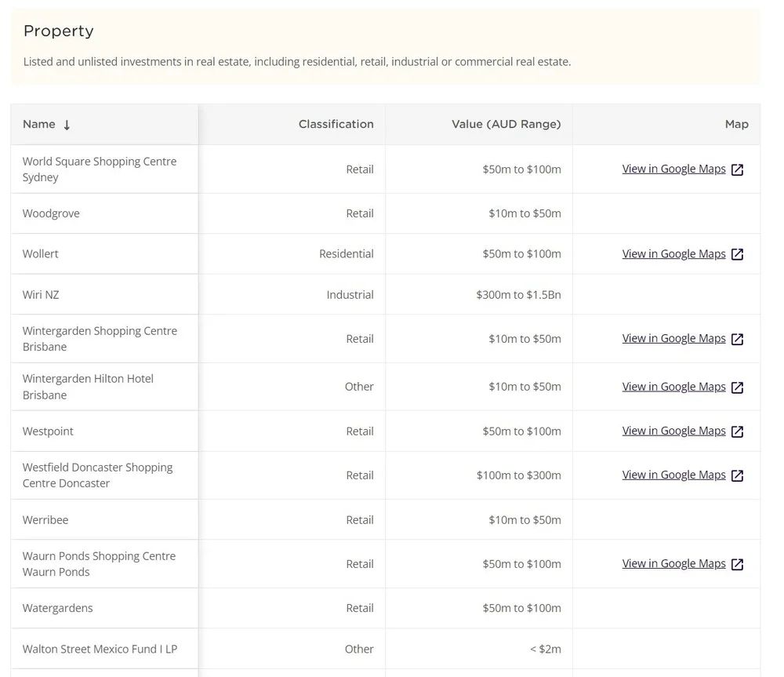Click the sort arrow beside Name
The image size is (784, 677).
(x=67, y=125)
